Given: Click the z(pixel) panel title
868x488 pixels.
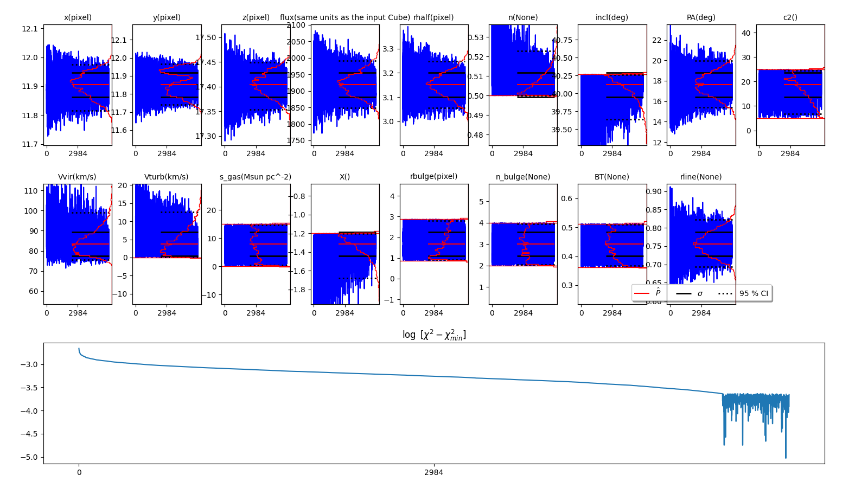Looking at the screenshot, I should (256, 17).
